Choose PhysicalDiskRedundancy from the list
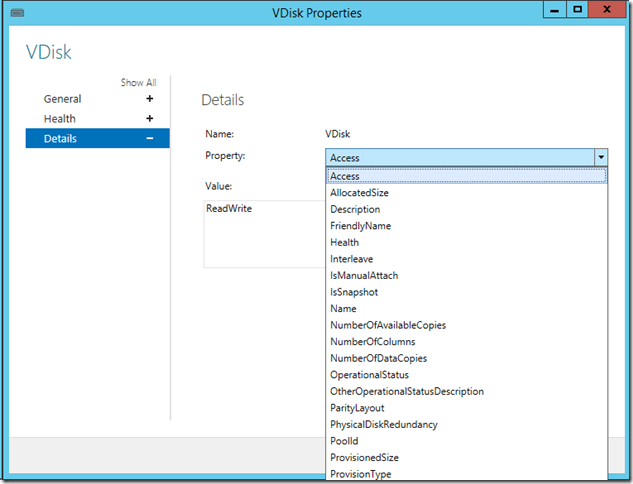Screen dimensions: 633x484 point(383,425)
